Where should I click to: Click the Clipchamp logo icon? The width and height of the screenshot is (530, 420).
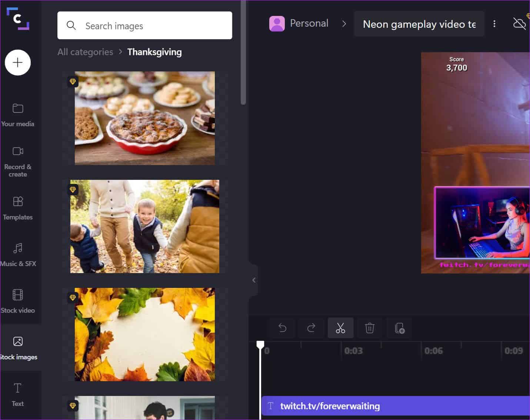[17, 18]
